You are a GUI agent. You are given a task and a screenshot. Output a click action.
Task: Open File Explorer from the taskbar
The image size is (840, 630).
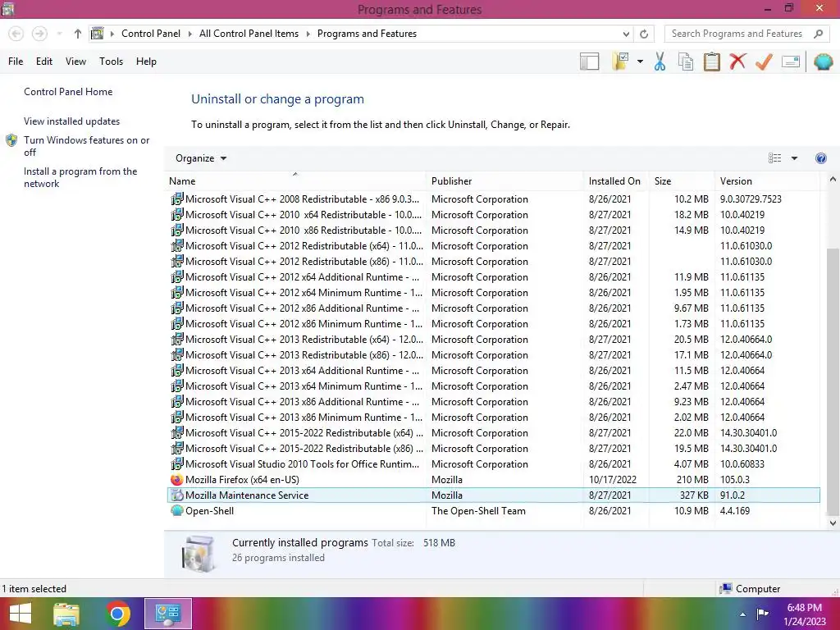pos(66,614)
